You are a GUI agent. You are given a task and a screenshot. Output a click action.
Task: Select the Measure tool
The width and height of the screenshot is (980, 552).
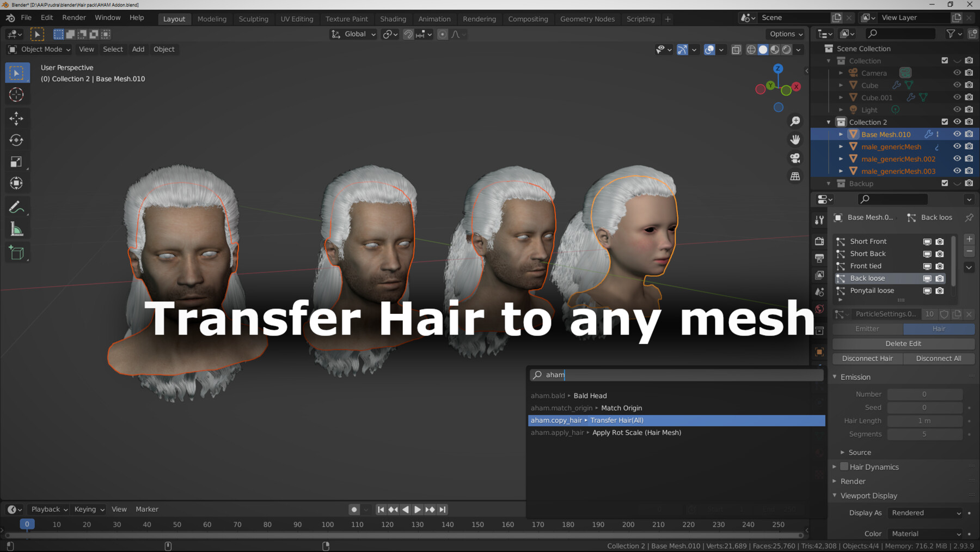tap(17, 229)
